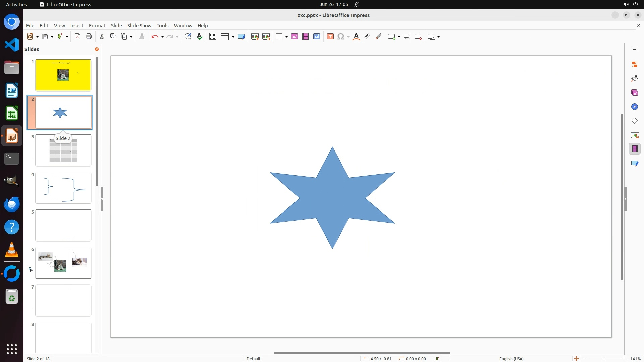Start presentation from first slide icon

coord(255,37)
